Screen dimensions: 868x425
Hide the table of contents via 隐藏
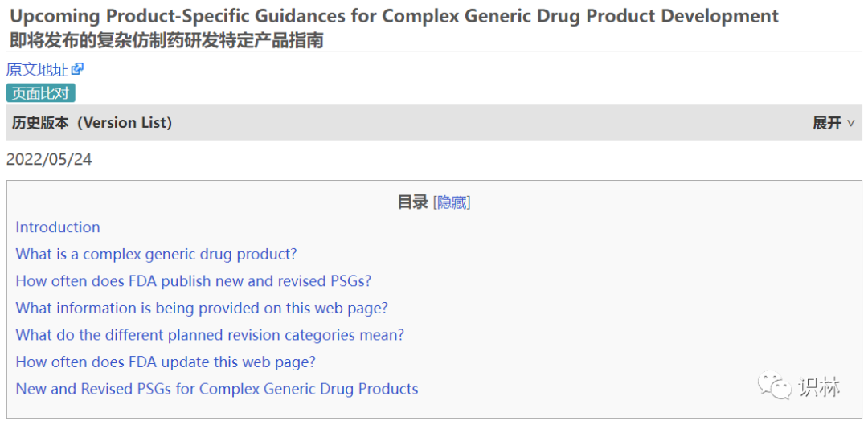point(452,202)
